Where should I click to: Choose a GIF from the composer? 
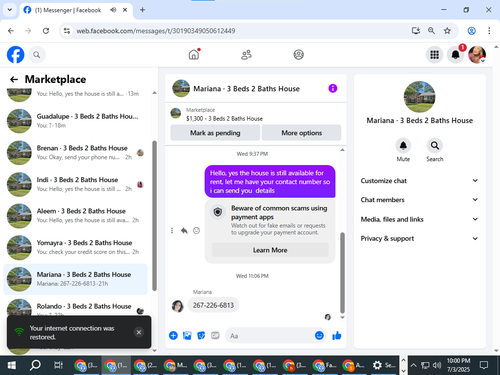215,336
